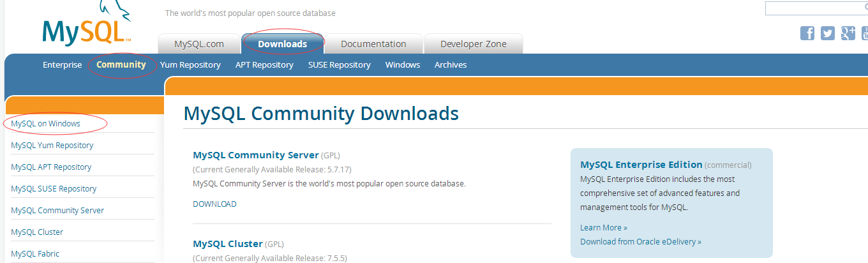Screen dimensions: 868x263
Task: Select the Archives navigation item
Action: coord(451,64)
